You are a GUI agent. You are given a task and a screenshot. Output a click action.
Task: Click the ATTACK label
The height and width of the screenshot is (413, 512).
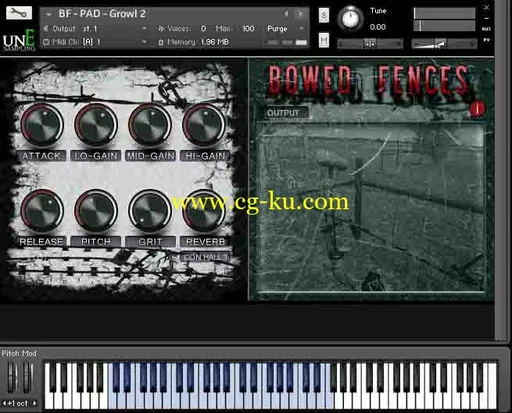(41, 156)
